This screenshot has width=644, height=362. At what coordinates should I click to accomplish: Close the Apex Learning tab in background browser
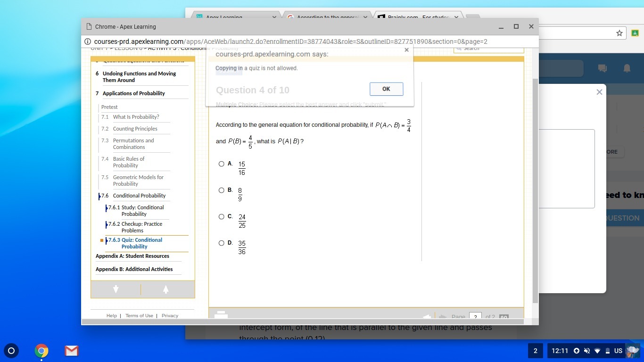pyautogui.click(x=274, y=17)
